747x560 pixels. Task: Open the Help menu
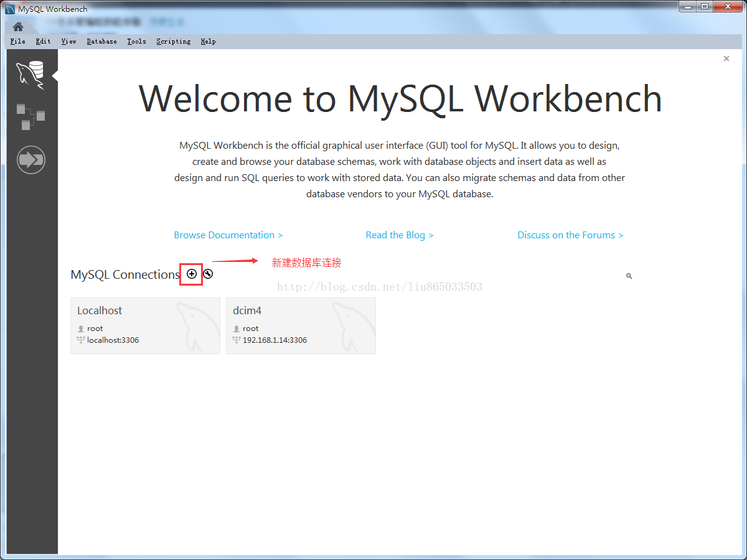(x=208, y=41)
